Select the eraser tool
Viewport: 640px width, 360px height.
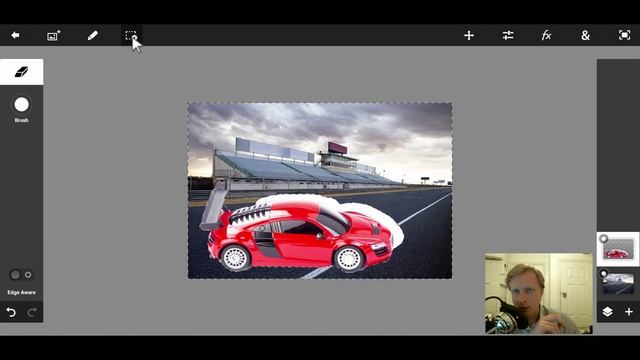(21, 72)
